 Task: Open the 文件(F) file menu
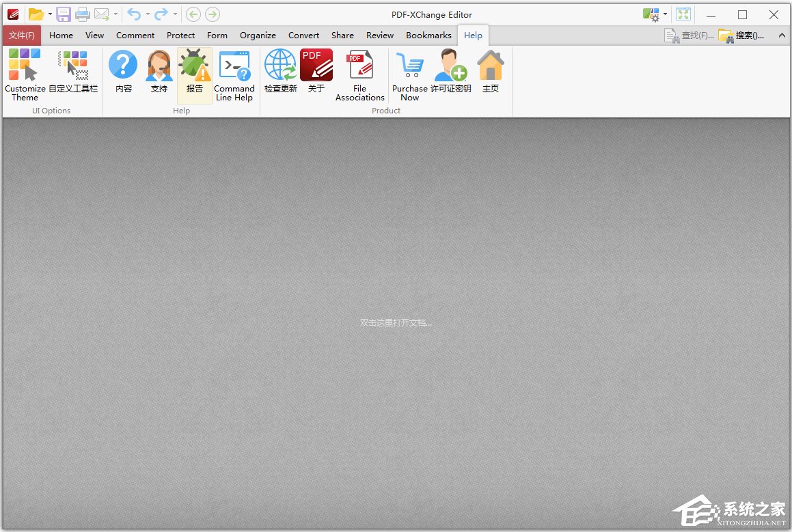(22, 36)
